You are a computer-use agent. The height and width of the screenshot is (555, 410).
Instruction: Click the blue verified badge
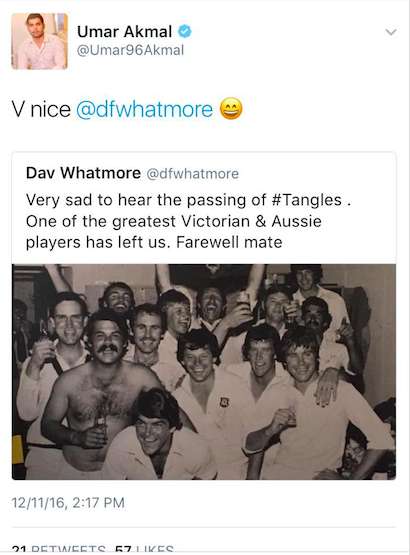pos(184,32)
